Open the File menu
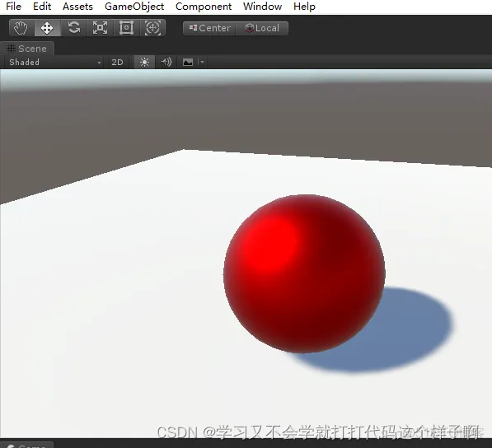This screenshot has height=448, width=492. pos(13,7)
